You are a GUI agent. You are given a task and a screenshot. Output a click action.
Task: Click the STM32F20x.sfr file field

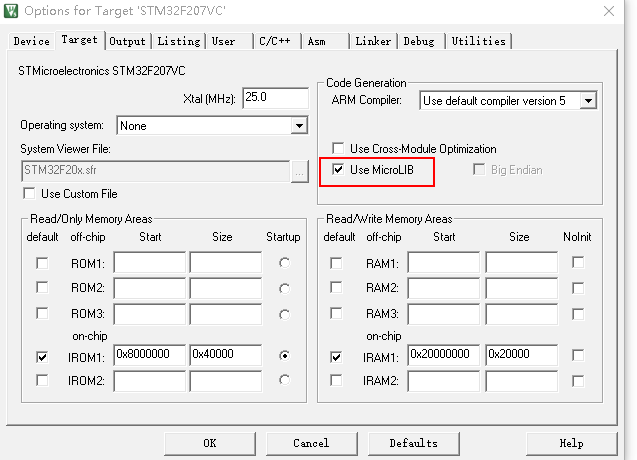click(156, 171)
